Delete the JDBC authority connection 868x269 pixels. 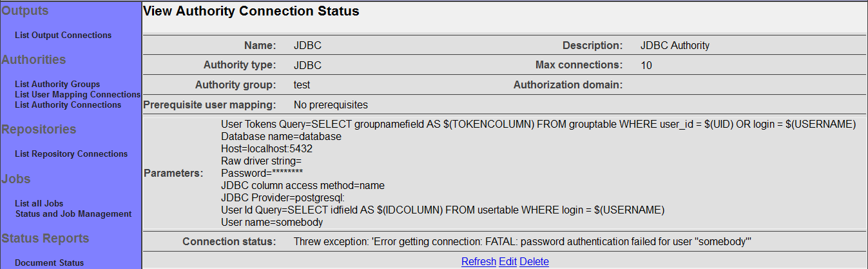[534, 261]
